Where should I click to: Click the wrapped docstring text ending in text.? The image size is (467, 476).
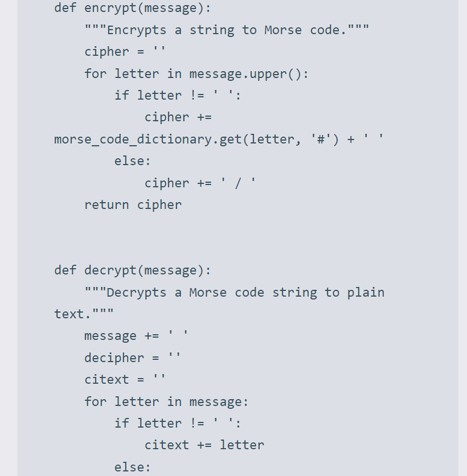point(84,314)
